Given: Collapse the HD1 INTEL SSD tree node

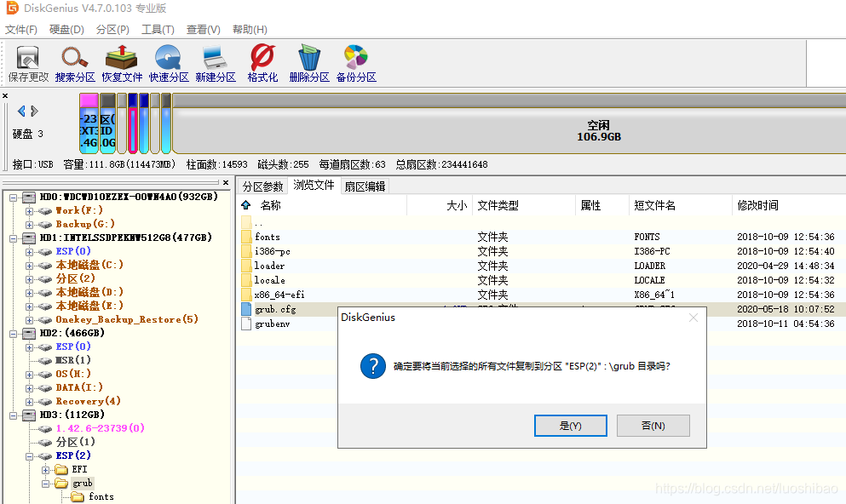Looking at the screenshot, I should [x=14, y=238].
